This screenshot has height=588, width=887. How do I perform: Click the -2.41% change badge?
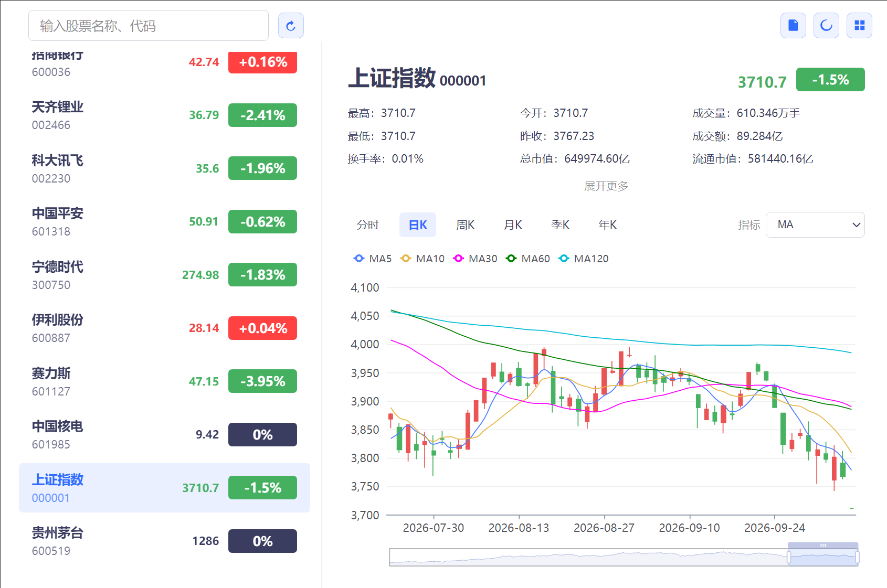(262, 115)
